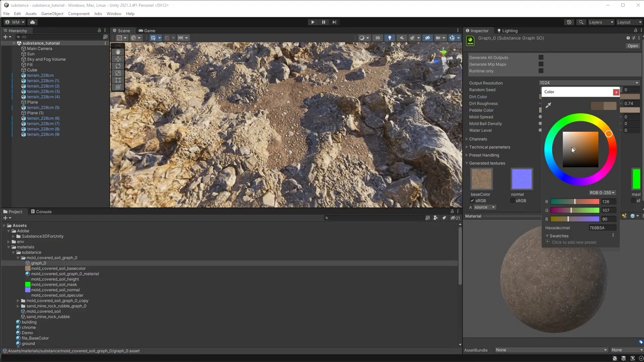Image resolution: width=644 pixels, height=362 pixels.
Task: Open the preset sliders icon in Inspector
Action: (632, 38)
